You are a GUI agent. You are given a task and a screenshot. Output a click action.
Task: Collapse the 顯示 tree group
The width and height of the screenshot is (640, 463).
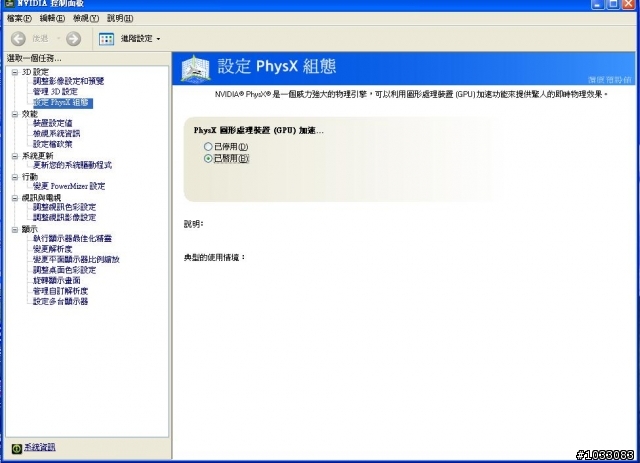(x=15, y=229)
